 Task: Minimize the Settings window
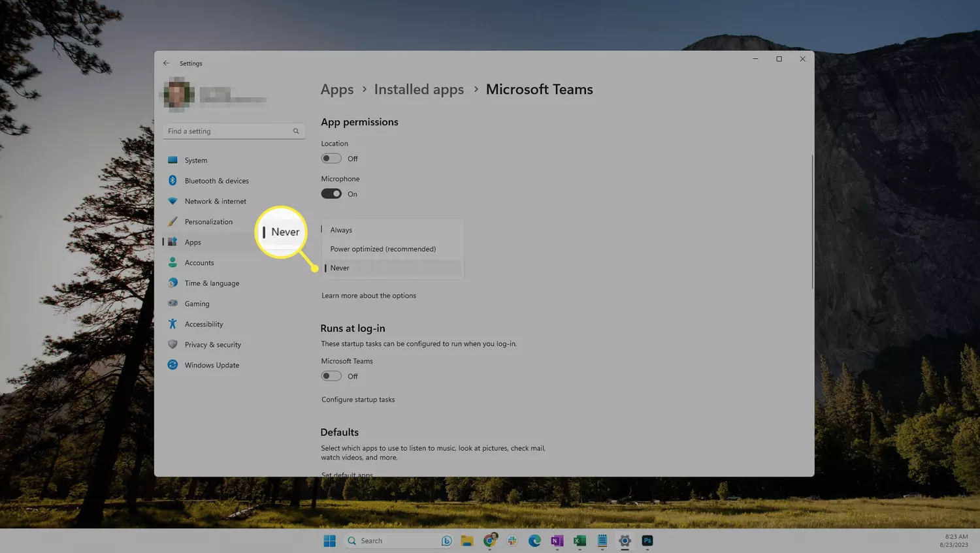(x=755, y=59)
